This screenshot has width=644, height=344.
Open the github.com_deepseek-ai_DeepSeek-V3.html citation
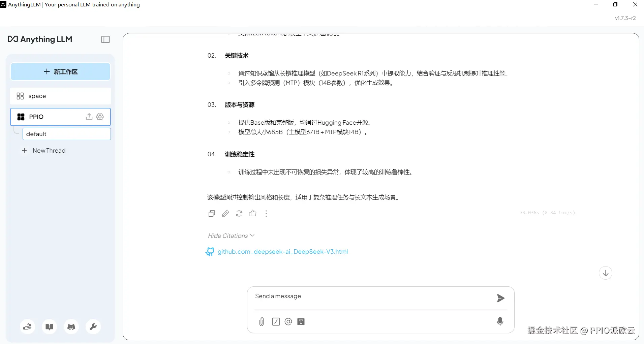tap(282, 252)
